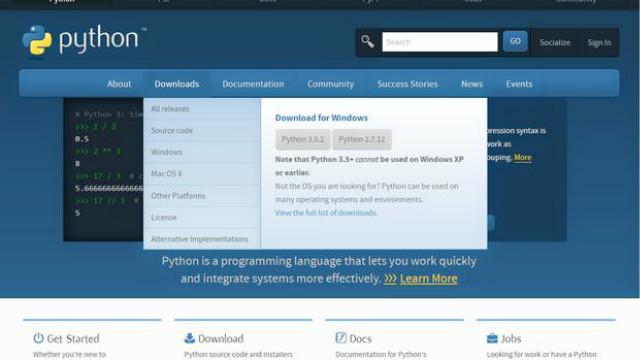Click the 0.5 output line in code sample
This screenshot has height=360, width=640.
click(82, 139)
